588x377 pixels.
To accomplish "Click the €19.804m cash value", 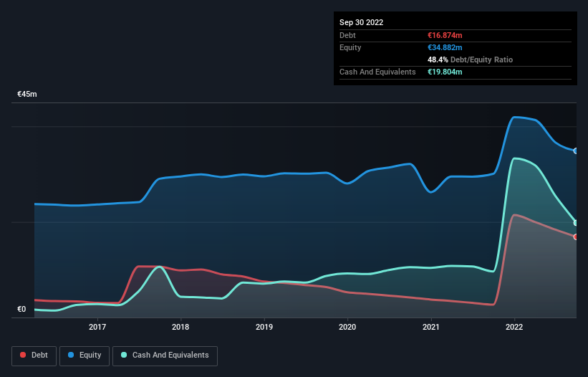I will tap(445, 72).
